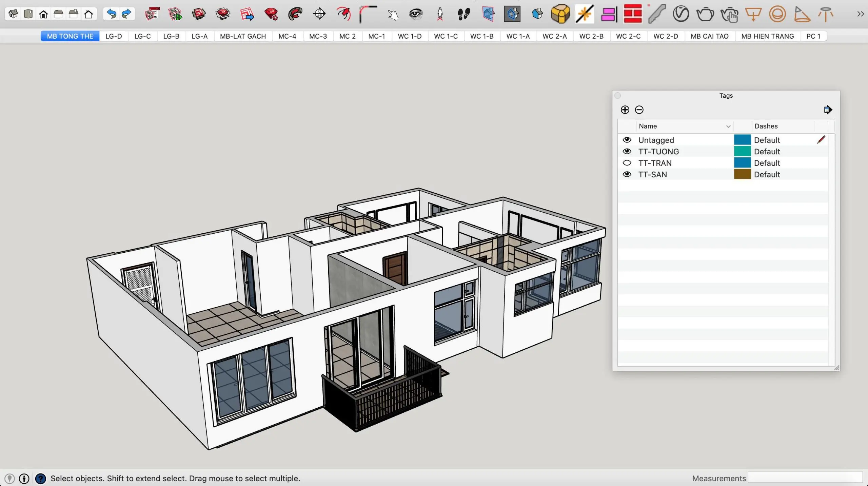Click the Default dashes for TT-SAN
Image resolution: width=868 pixels, height=486 pixels.
coord(767,174)
